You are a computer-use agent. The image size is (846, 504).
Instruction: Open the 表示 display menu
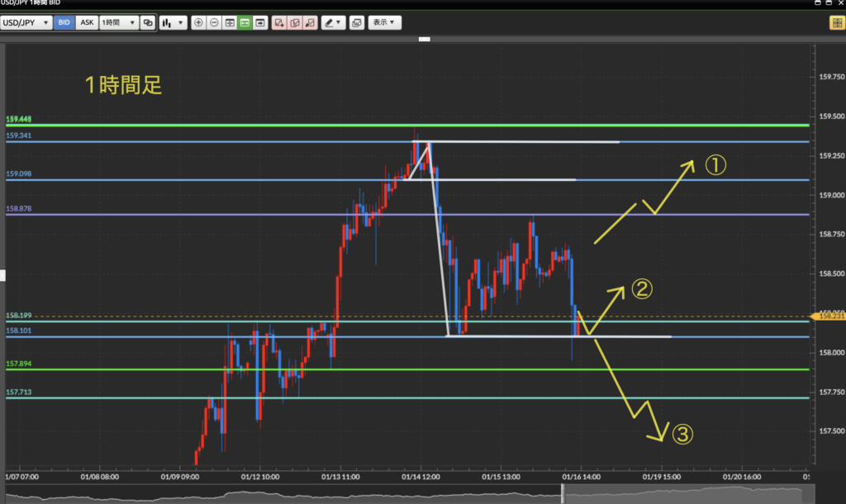click(384, 23)
